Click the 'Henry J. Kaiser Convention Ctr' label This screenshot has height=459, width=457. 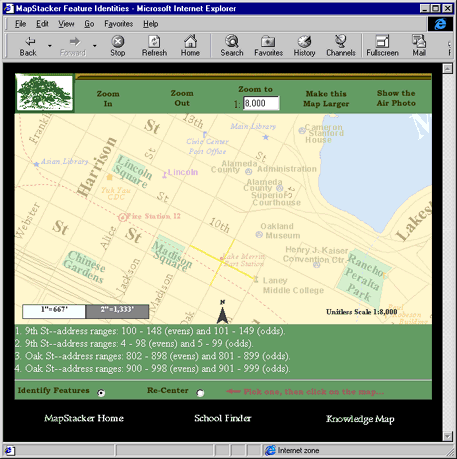click(x=316, y=255)
